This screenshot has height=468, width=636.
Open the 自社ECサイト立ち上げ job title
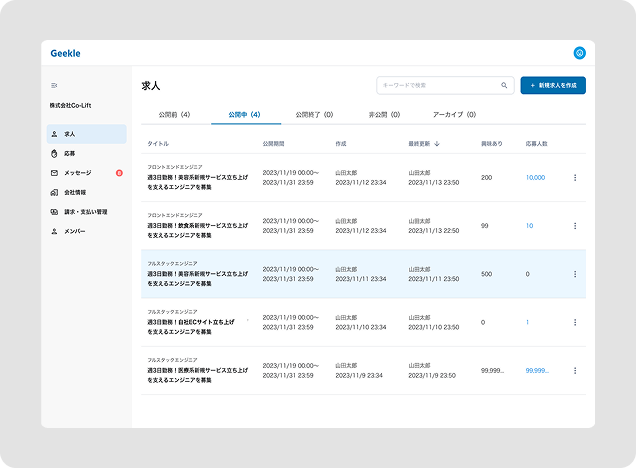tap(191, 327)
